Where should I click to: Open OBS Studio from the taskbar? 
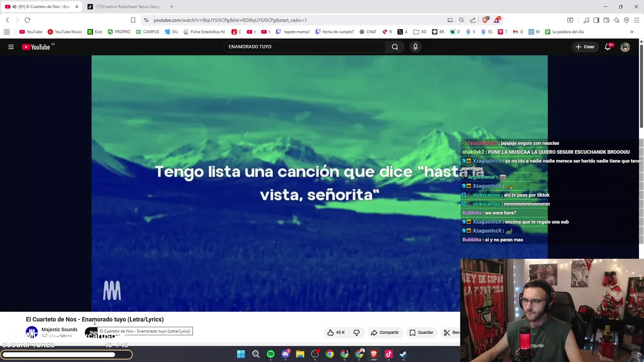coord(315,354)
